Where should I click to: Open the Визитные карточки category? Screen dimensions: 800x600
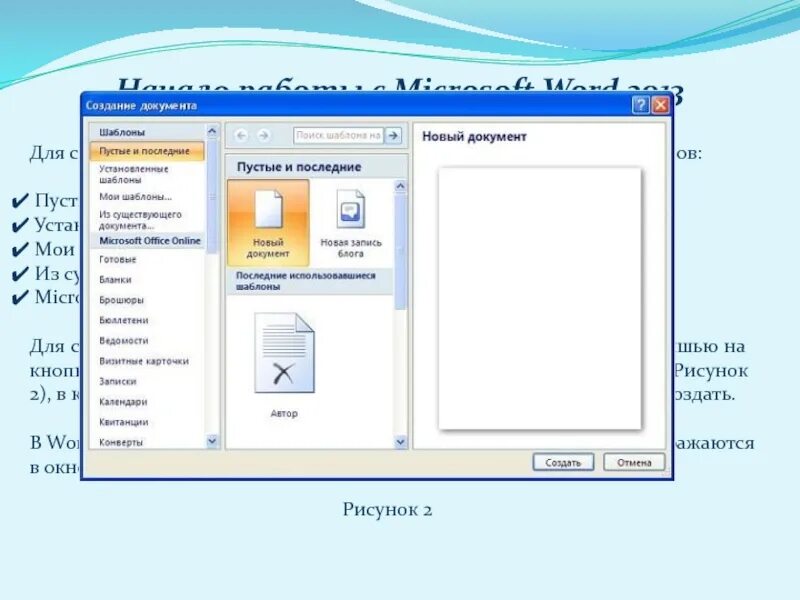coord(144,361)
